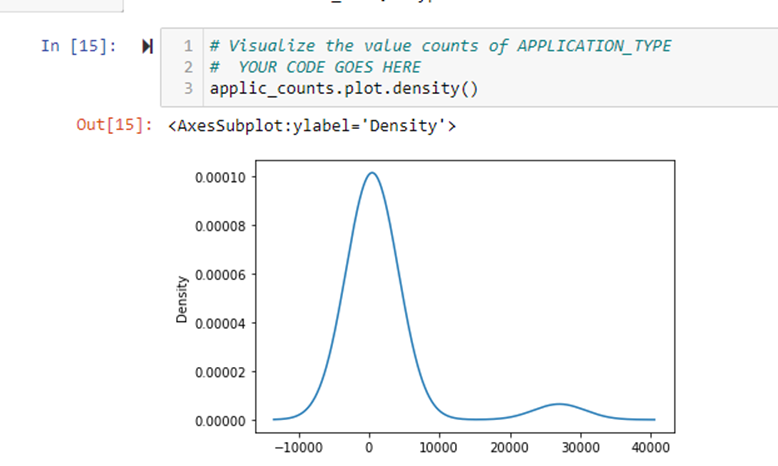
Task: Click the small secondary bump near 27000
Action: tap(559, 404)
